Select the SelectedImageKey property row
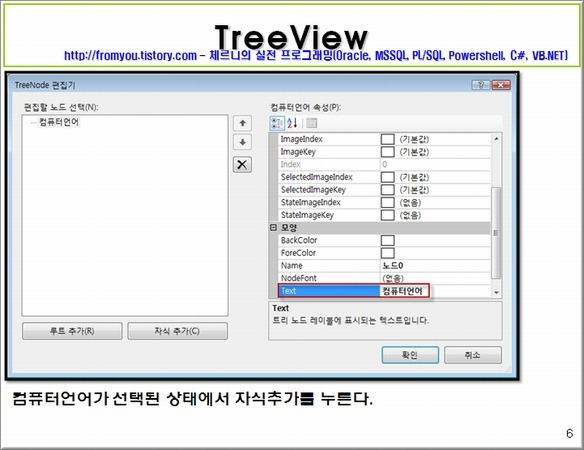 (385, 190)
